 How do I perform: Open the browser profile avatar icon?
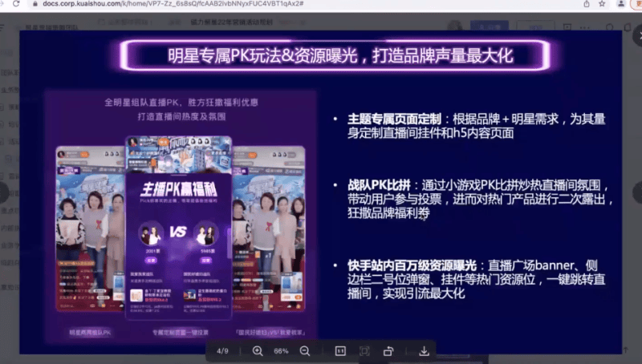[x=621, y=4]
